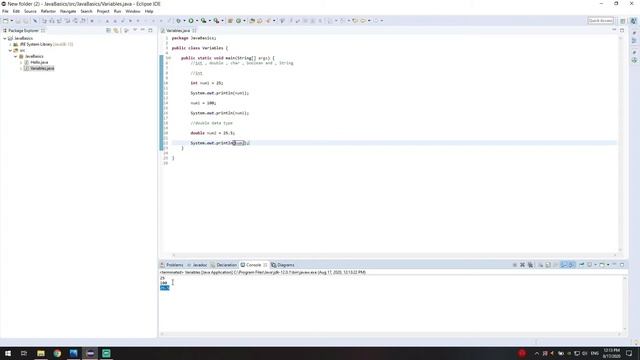Screen dimensions: 640x360
Task: Minimize the Package Explorer view
Action: [x=142, y=30]
